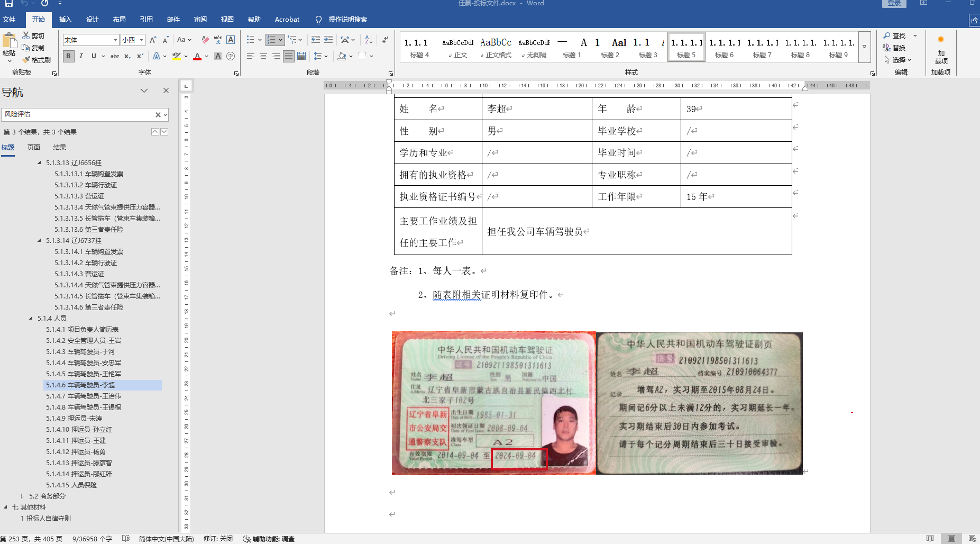
Task: Increase the font size with Grow Font
Action: (x=153, y=40)
